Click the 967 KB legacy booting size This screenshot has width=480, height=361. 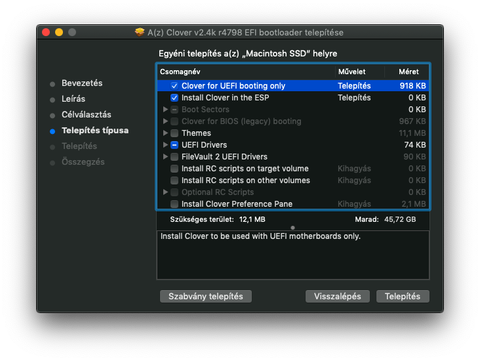point(413,121)
